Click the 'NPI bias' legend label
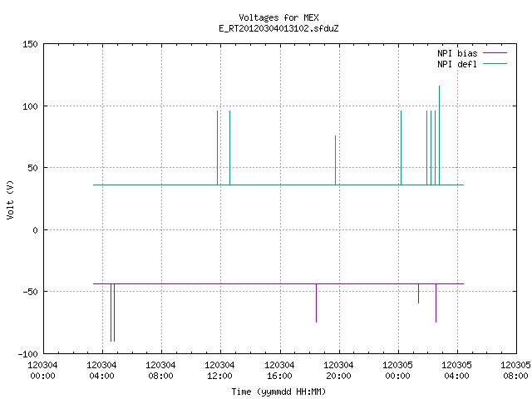 click(x=457, y=53)
